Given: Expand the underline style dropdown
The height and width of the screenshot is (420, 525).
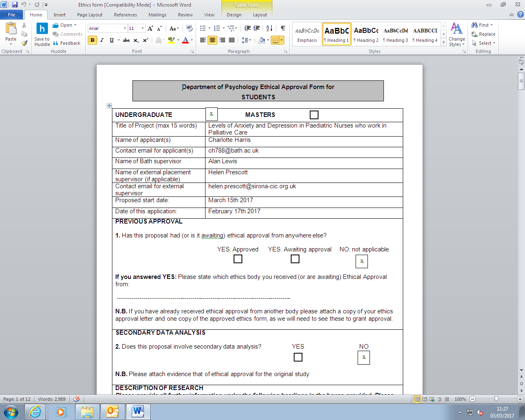Looking at the screenshot, I should (x=119, y=40).
